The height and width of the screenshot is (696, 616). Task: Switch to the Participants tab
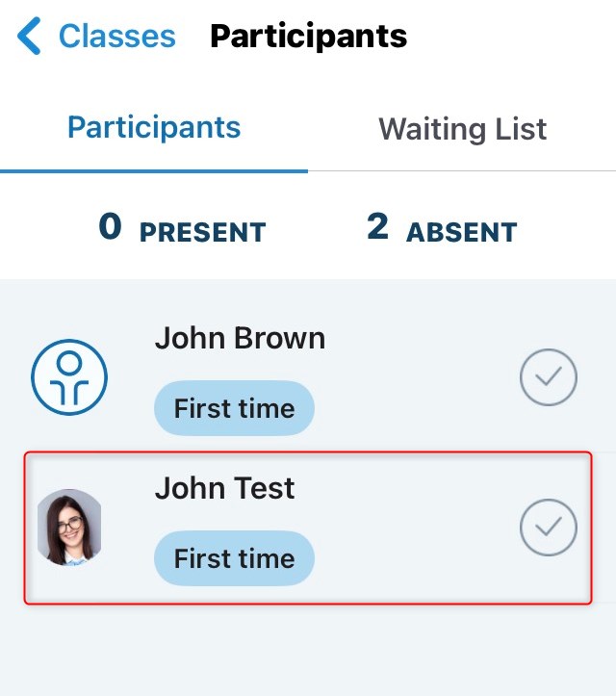pos(154,128)
